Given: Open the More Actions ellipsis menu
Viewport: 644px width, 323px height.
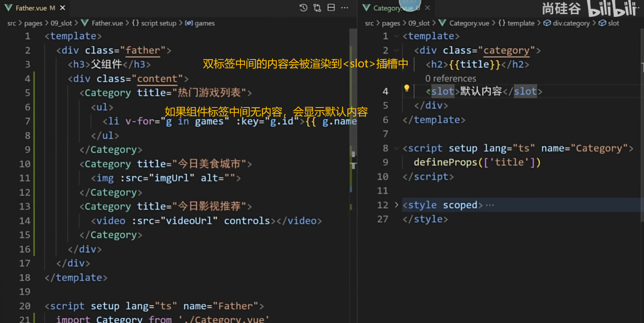Looking at the screenshot, I should click(345, 8).
